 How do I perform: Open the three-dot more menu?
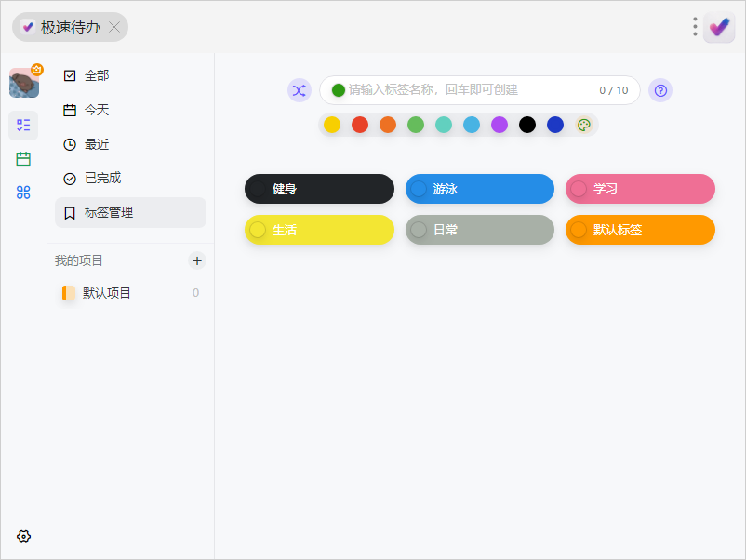pos(695,27)
